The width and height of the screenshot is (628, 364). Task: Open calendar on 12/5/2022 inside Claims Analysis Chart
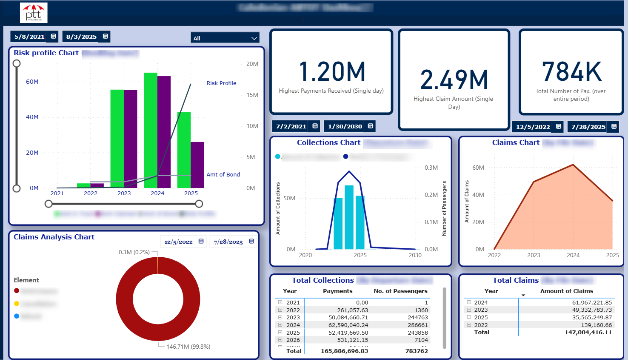point(200,241)
